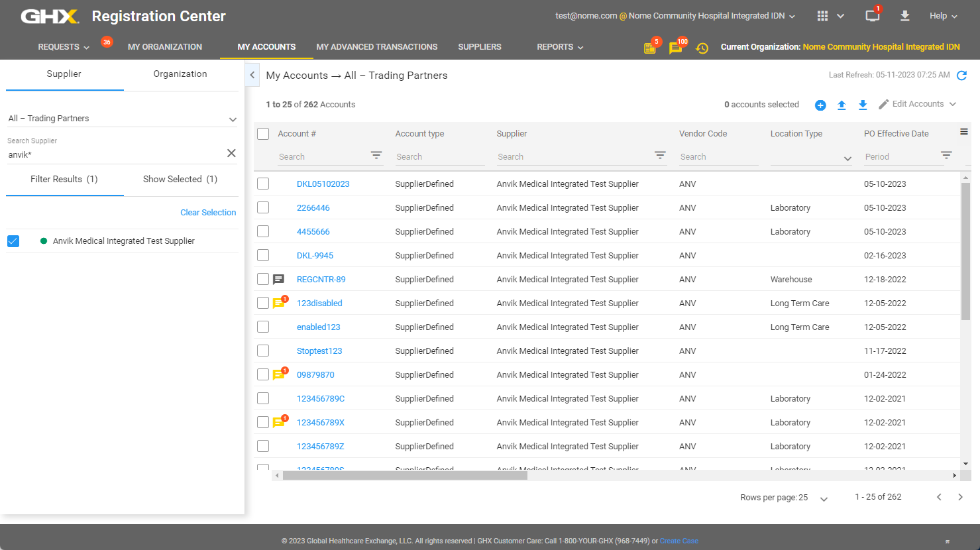
Task: Open the Rows per page dropdown
Action: pos(824,498)
